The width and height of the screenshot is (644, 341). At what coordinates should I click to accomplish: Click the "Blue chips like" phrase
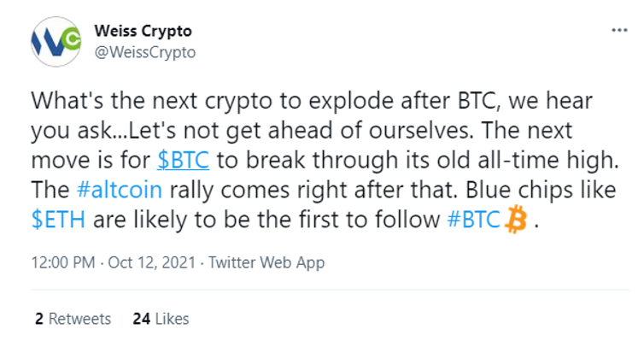(x=541, y=190)
